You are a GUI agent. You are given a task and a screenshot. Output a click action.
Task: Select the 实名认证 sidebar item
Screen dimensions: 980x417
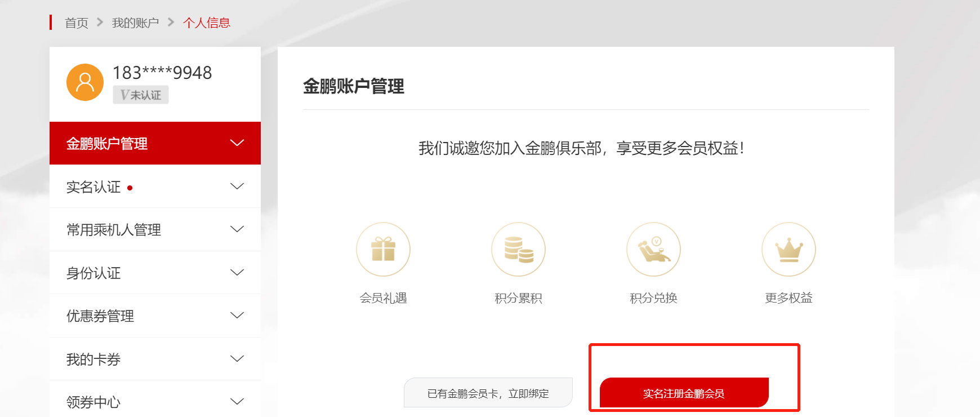(155, 187)
